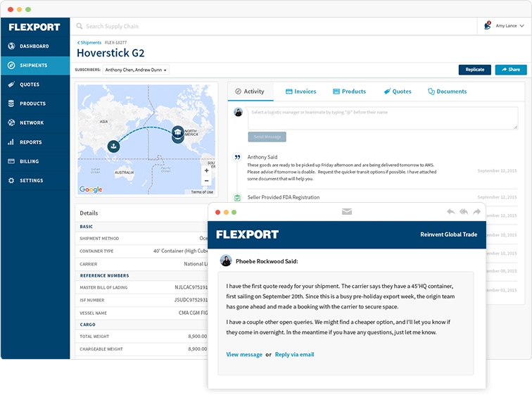Click the Reply All arrow in email window
The width and height of the screenshot is (532, 395).
pos(464,212)
